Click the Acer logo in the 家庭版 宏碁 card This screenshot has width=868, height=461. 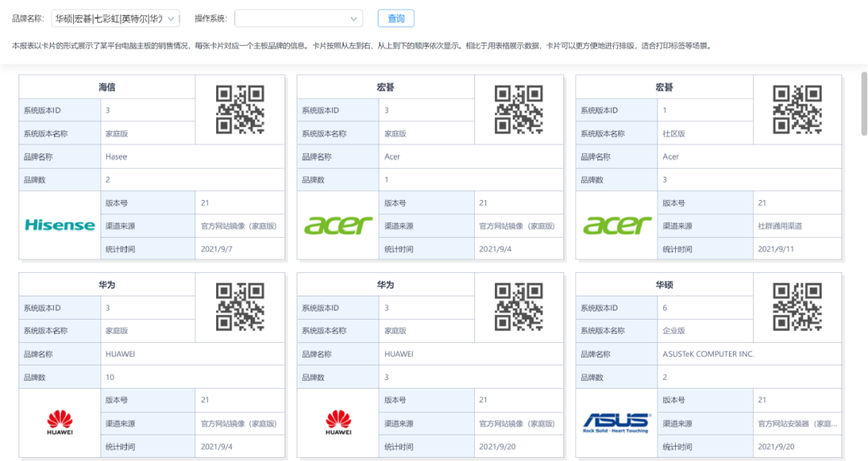(338, 225)
